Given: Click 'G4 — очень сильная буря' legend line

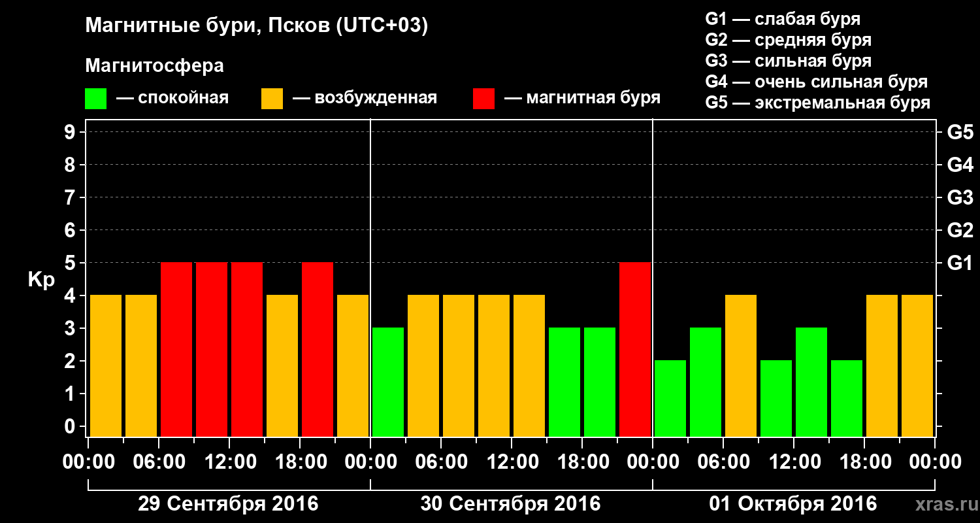Looking at the screenshot, I should [x=816, y=82].
